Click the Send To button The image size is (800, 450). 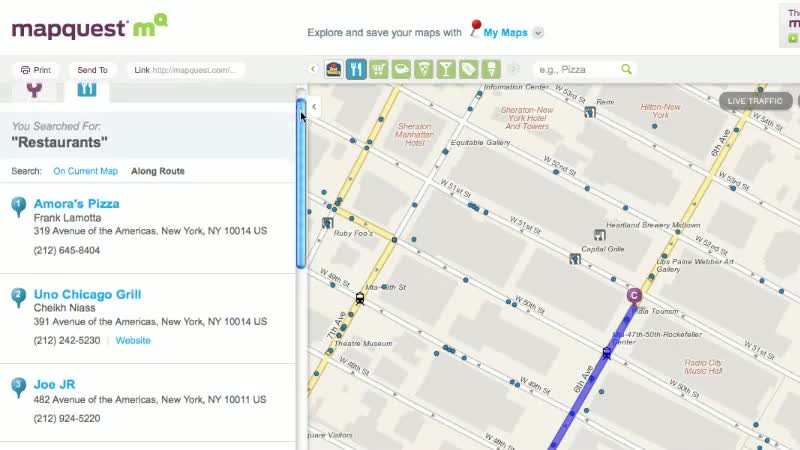click(x=92, y=70)
